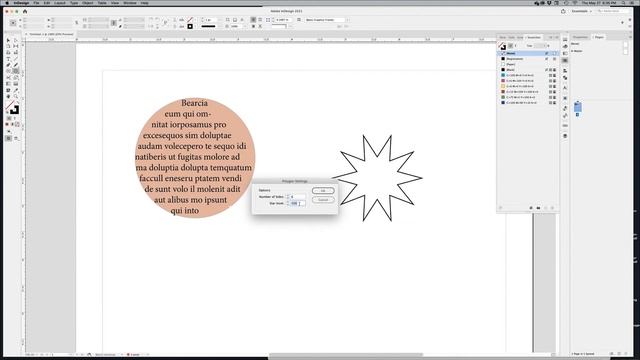Select the Direct Selection tool

pos(16,40)
